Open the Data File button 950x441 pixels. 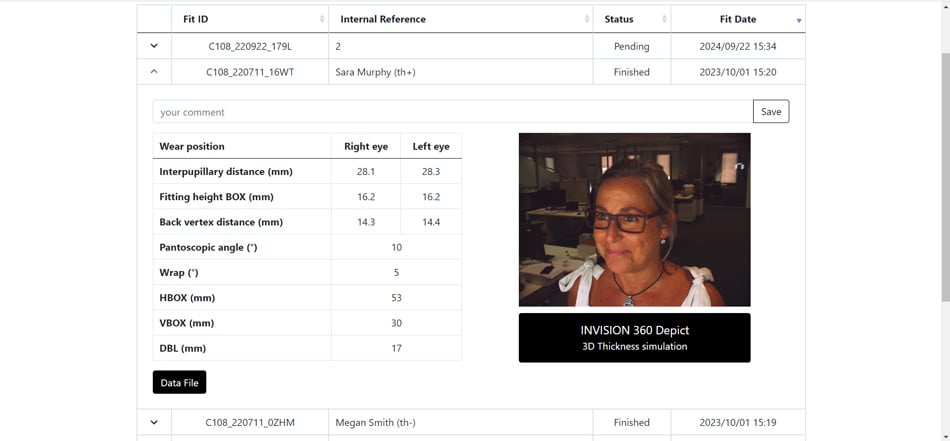pos(179,383)
